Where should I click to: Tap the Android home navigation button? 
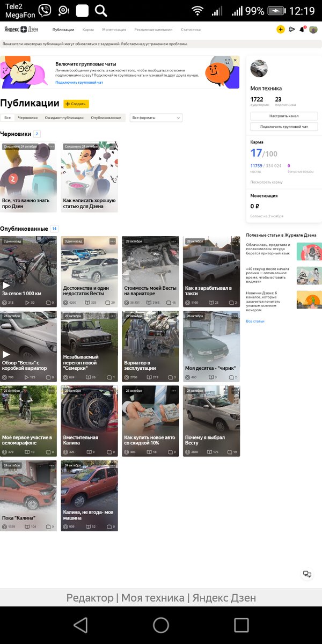pyautogui.click(x=161, y=625)
